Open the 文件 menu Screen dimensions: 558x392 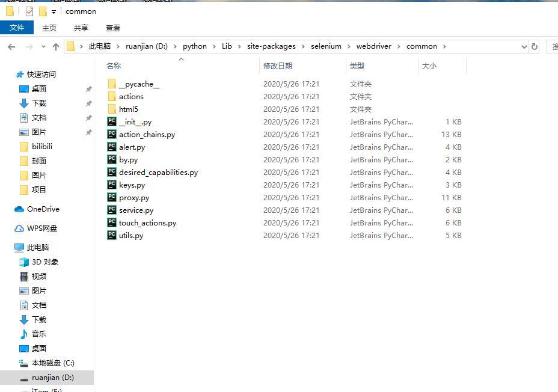[17, 27]
